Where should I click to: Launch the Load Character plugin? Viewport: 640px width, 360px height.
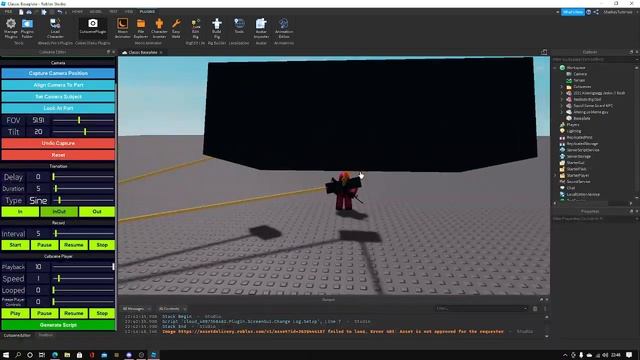[x=55, y=28]
